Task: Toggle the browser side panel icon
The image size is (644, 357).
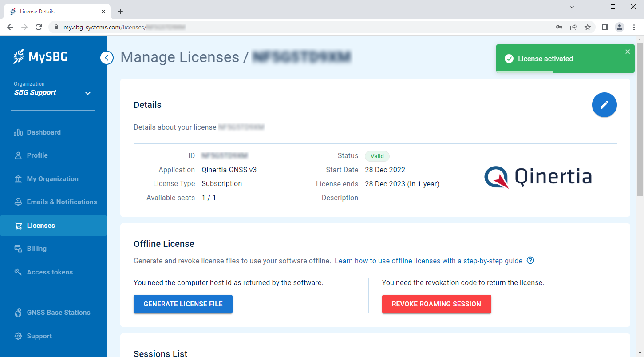Action: coord(605,27)
